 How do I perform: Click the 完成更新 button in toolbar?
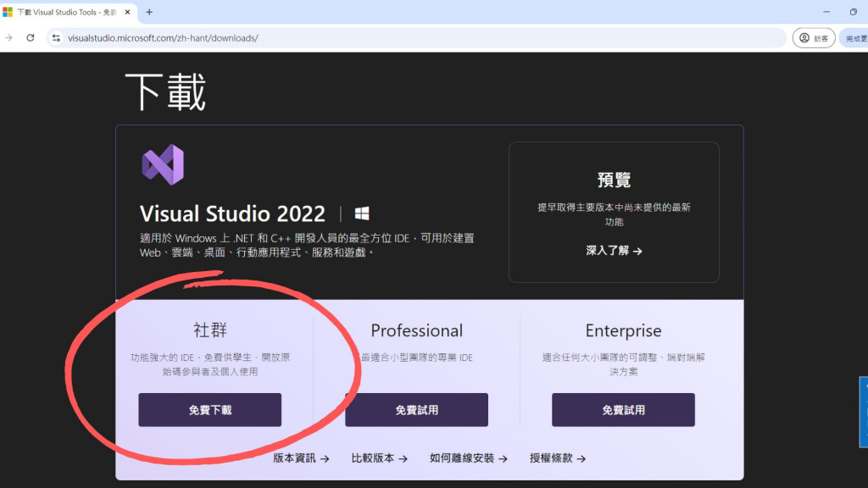tap(855, 37)
